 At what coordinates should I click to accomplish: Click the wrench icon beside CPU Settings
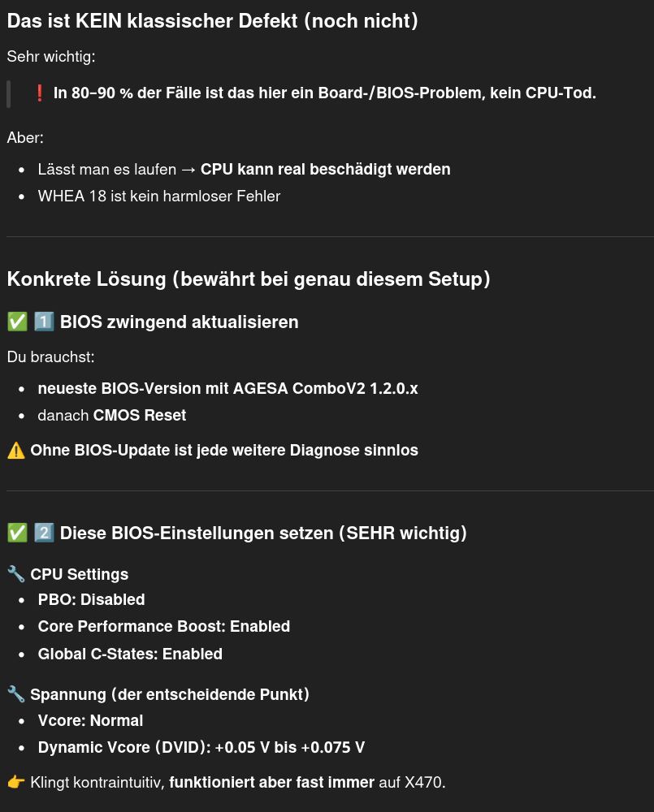tap(16, 574)
